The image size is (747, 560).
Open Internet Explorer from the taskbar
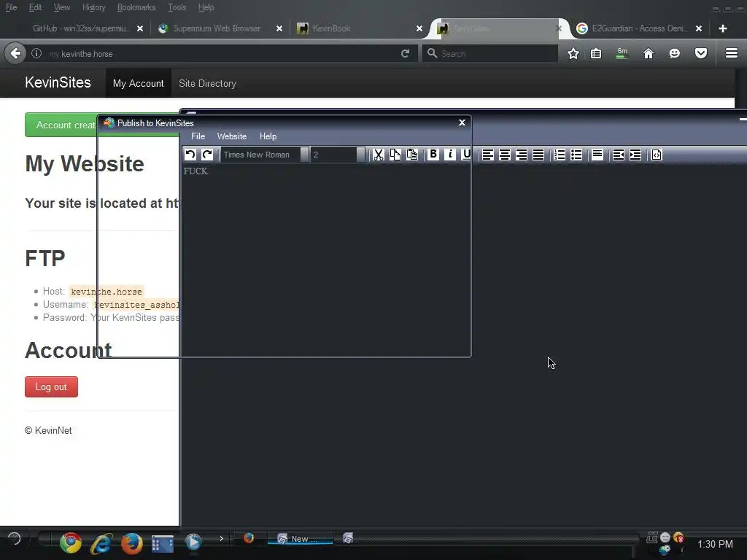[101, 542]
